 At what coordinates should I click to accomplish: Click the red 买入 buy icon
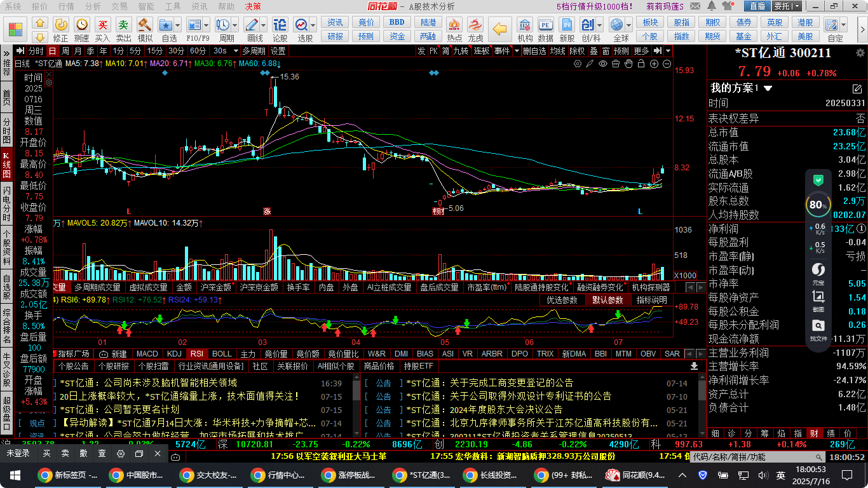pos(102,25)
